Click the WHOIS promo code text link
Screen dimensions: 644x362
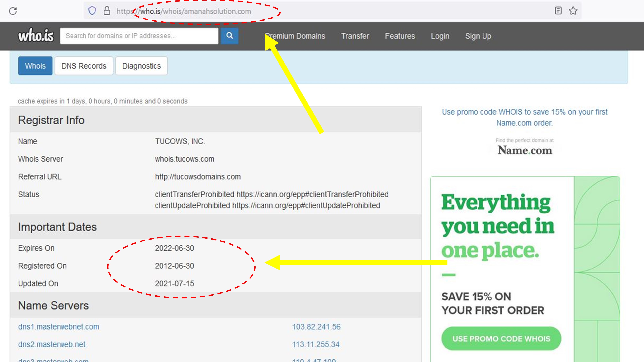tap(525, 117)
